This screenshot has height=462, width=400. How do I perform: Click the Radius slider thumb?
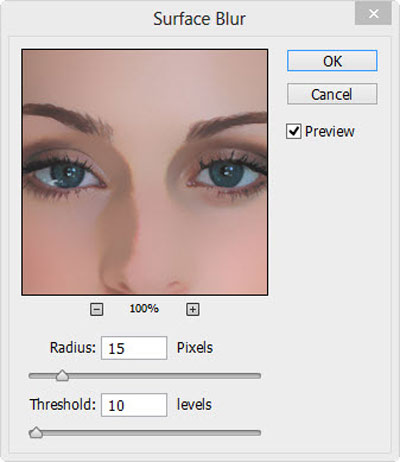62,376
